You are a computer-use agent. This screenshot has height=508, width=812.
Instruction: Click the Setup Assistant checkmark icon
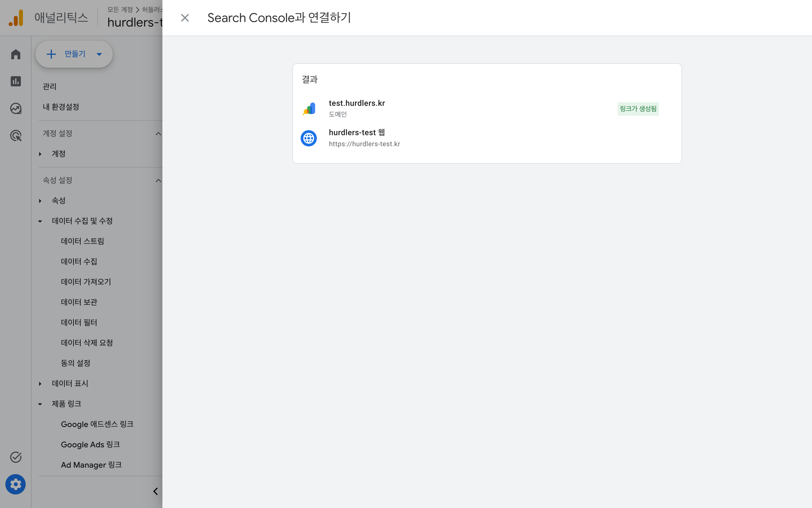tap(16, 457)
